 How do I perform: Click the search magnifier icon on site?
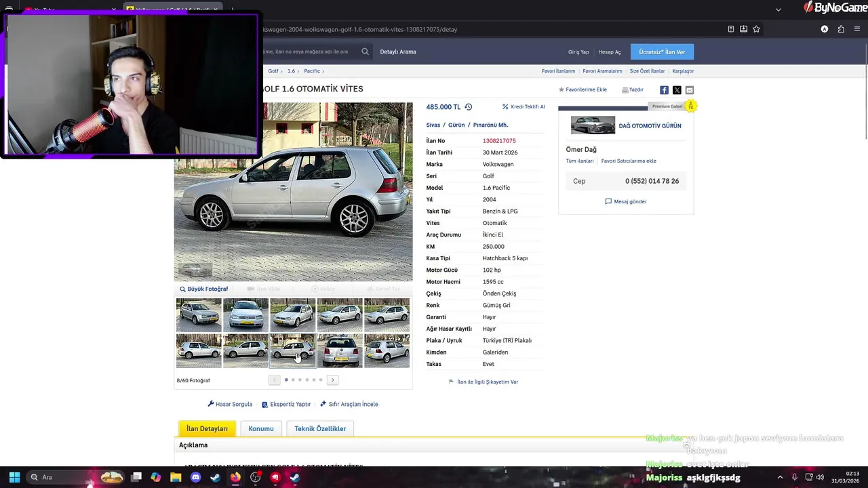[x=365, y=52]
